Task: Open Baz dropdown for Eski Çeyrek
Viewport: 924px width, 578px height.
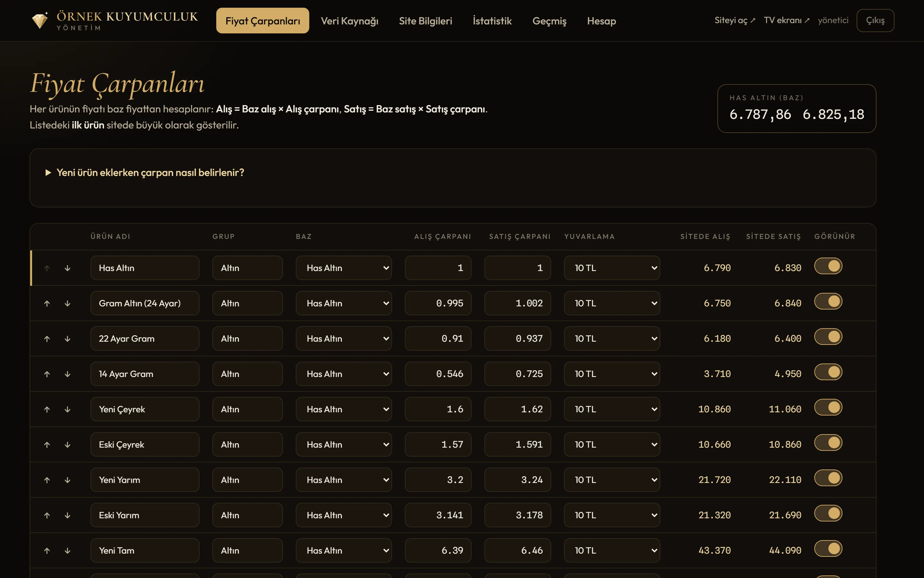Action: point(344,445)
